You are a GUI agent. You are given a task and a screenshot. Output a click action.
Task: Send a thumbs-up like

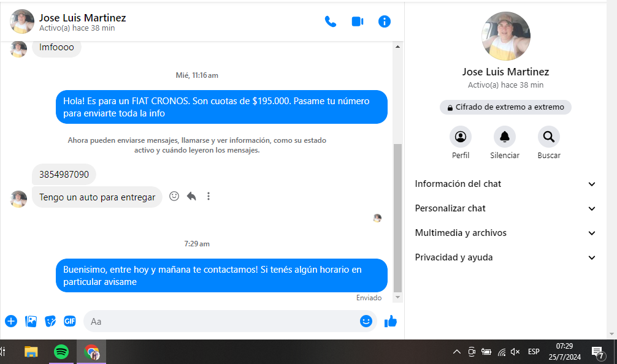pos(391,321)
